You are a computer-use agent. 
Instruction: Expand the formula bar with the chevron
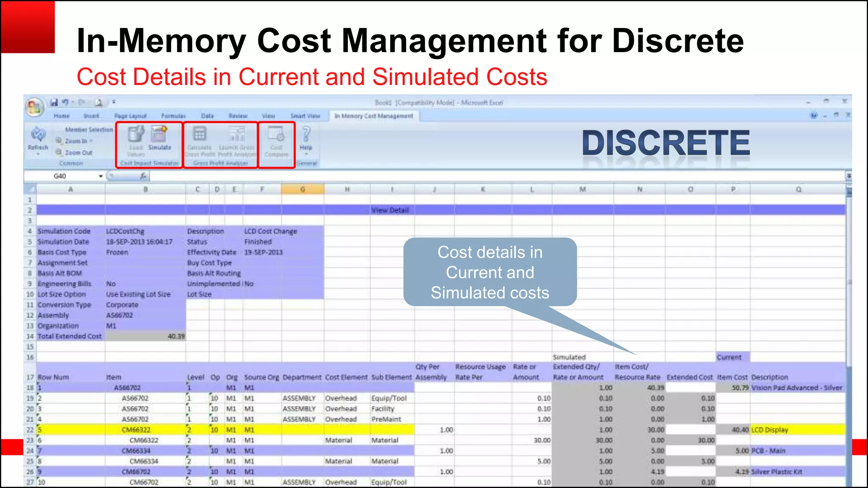[x=849, y=176]
